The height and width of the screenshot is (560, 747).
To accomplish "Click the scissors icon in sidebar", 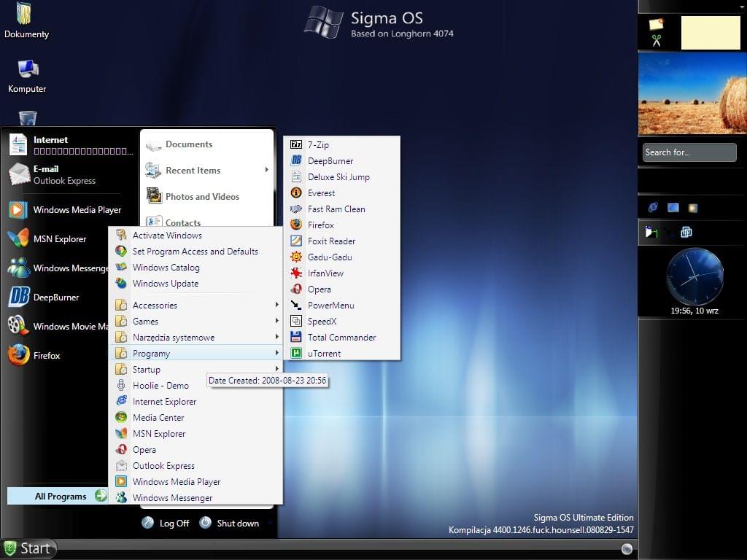I will click(x=657, y=41).
